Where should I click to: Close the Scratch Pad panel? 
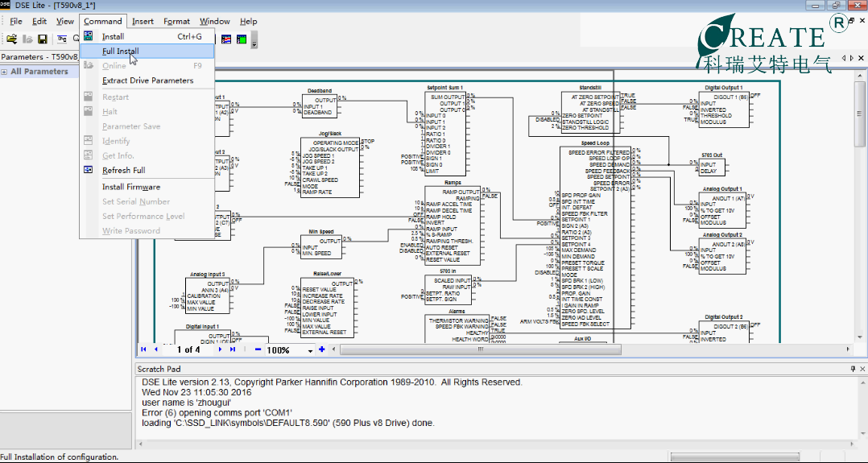tap(862, 369)
